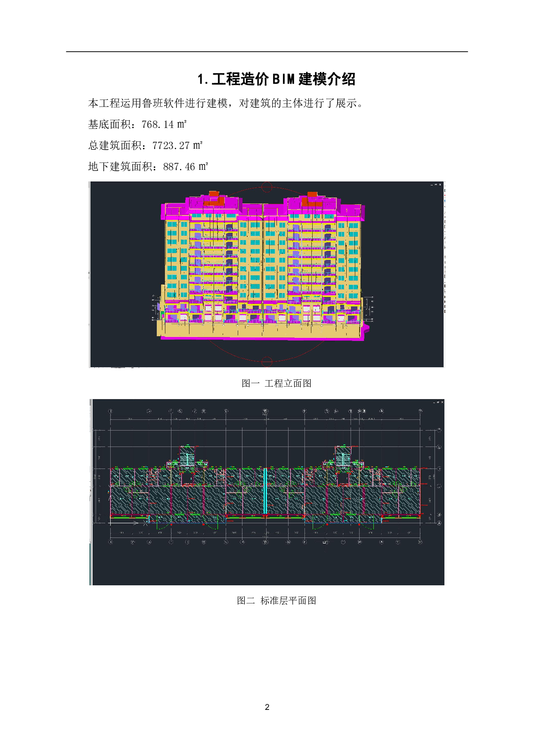This screenshot has height=756, width=534.
Task: Click the 总建筑面积 7723.27 text line
Action: point(145,146)
